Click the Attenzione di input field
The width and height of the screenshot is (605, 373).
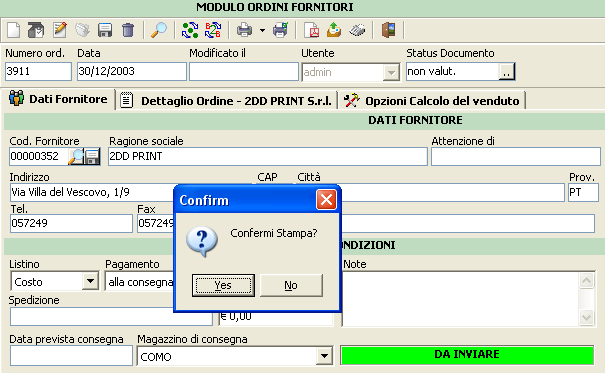point(515,156)
